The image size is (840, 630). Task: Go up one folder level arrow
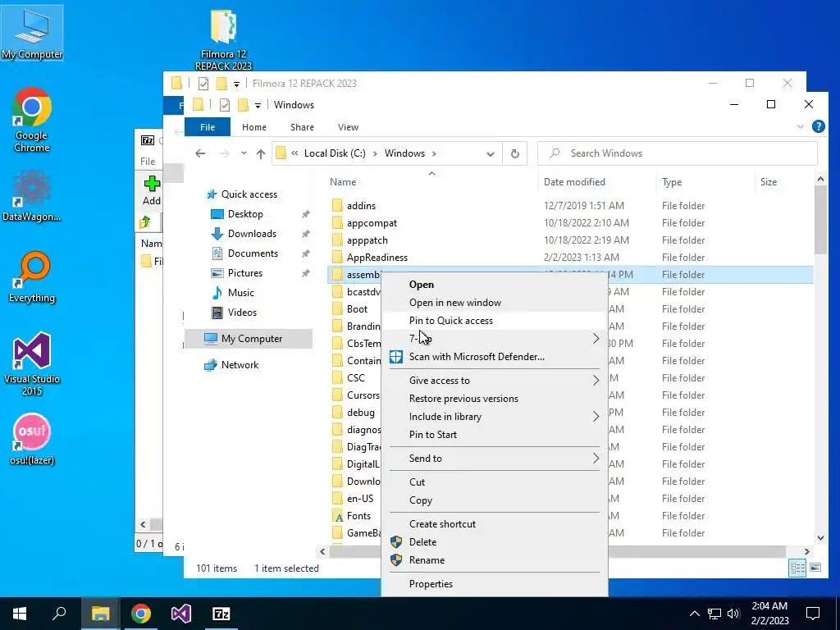(261, 153)
